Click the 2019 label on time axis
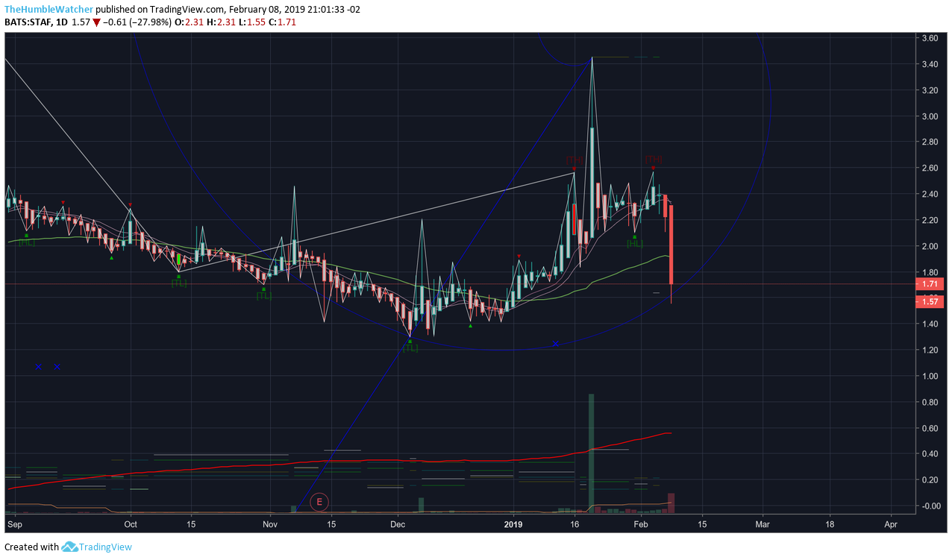 (513, 524)
